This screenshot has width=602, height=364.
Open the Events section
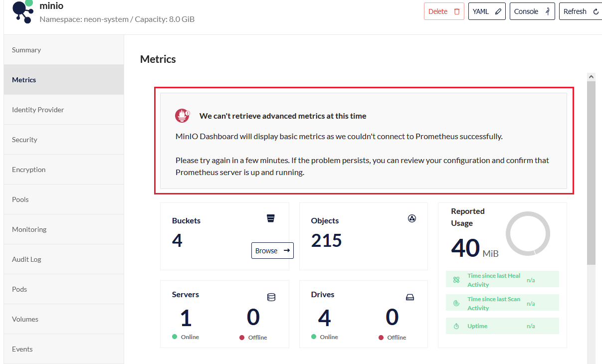pos(22,349)
